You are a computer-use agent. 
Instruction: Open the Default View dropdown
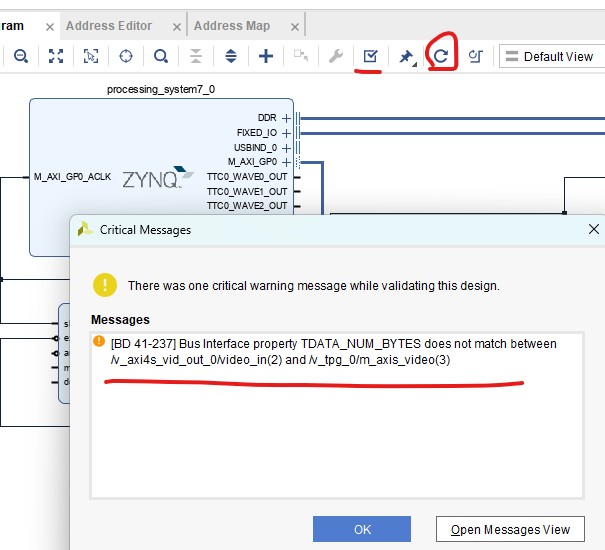[x=551, y=57]
